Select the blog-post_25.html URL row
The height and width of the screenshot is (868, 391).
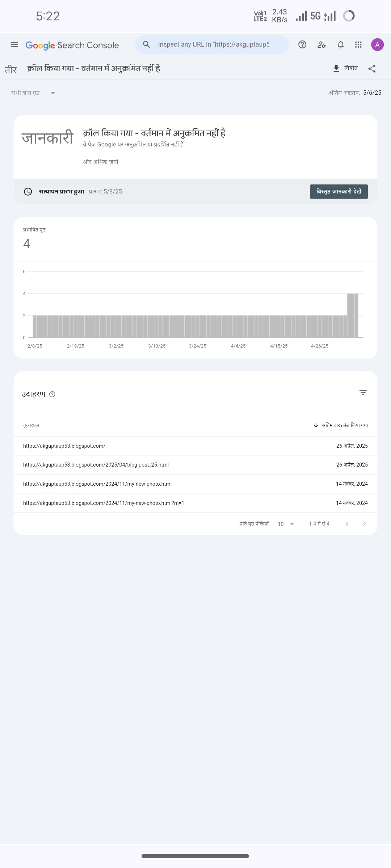tap(96, 465)
